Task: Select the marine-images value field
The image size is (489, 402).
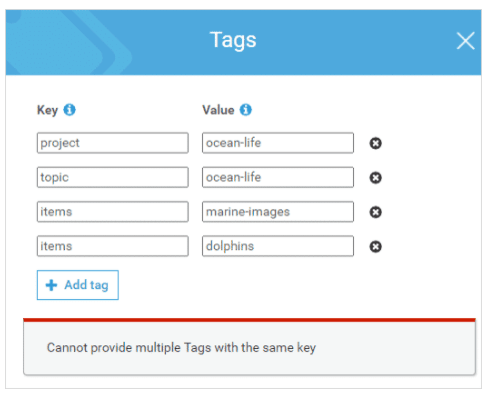Action: tap(278, 212)
